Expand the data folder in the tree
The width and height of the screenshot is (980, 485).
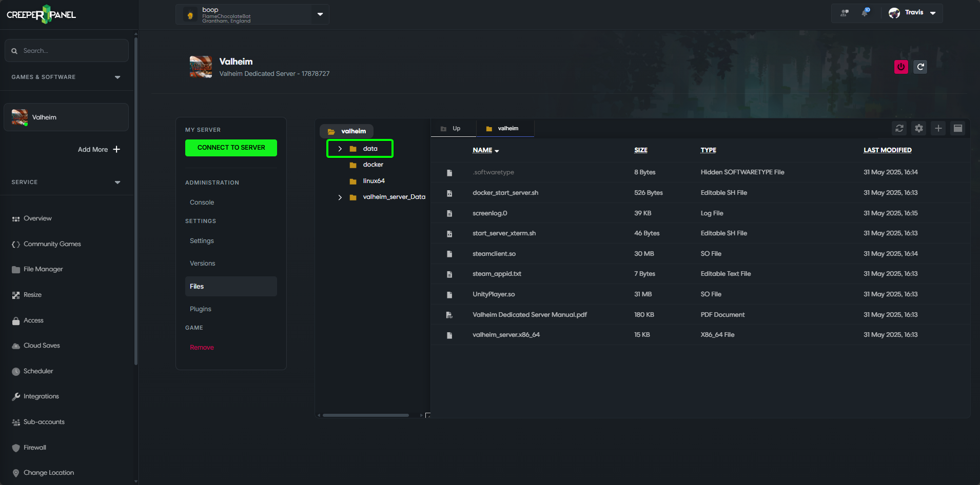340,149
